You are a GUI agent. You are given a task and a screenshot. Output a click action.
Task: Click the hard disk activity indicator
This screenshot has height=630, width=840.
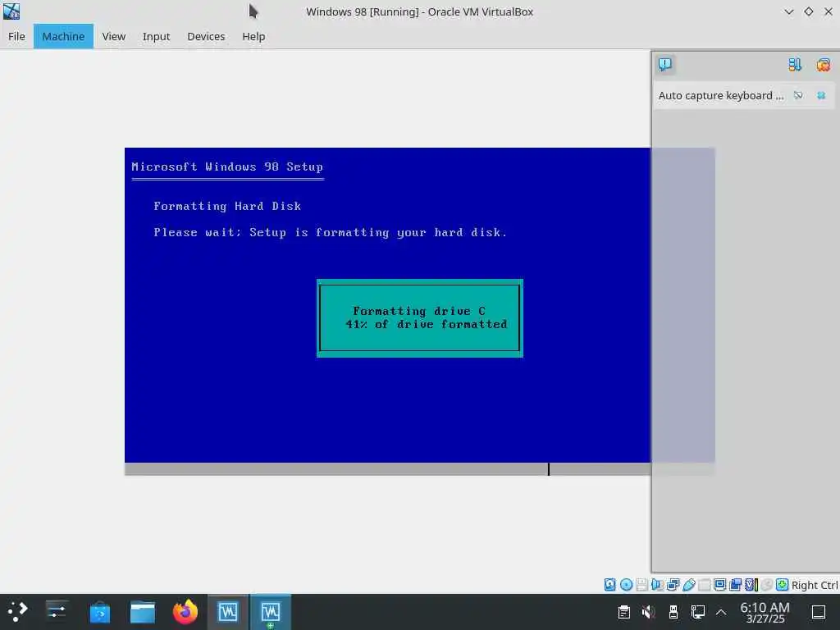[x=609, y=584]
